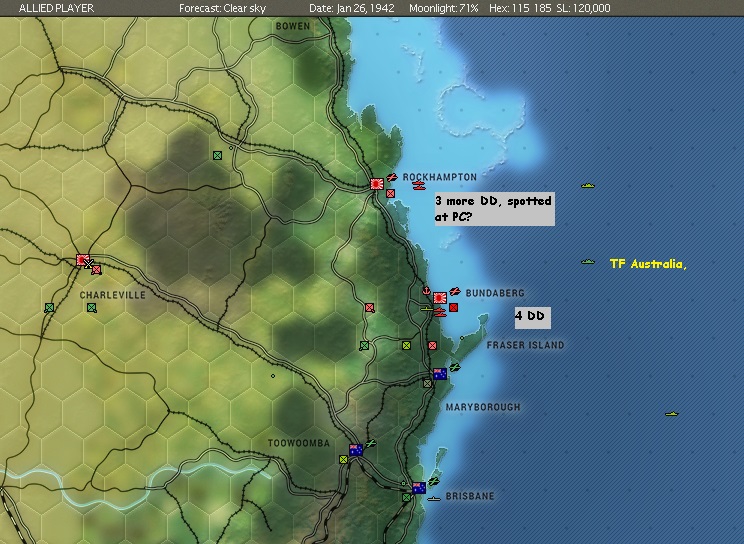Select the green unit directly under Charleville base
This screenshot has height=544, width=744.
(92, 308)
